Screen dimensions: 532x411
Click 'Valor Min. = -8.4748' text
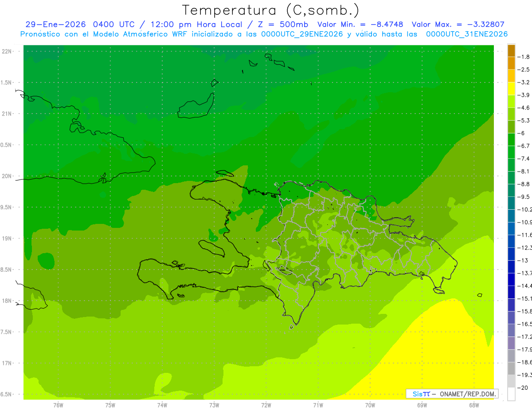[360, 25]
